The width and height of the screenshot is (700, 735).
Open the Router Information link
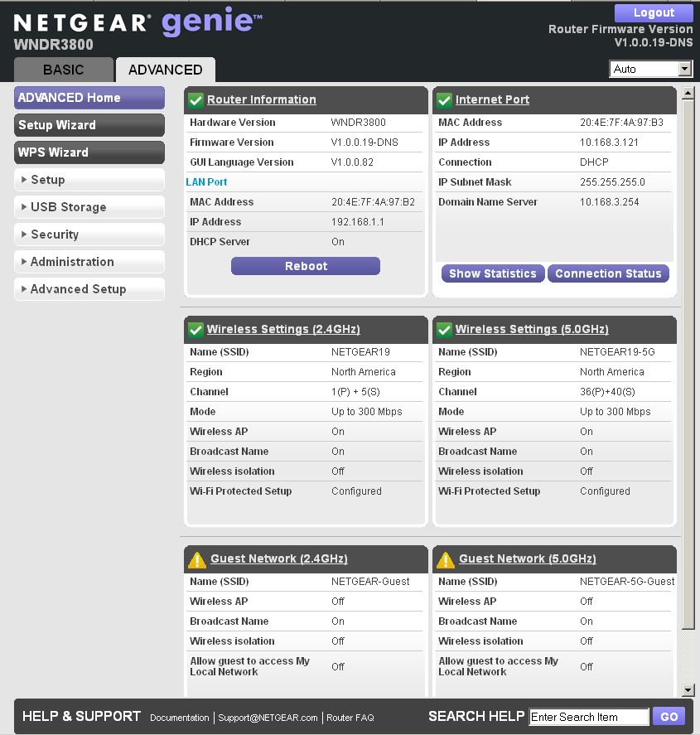pos(262,99)
